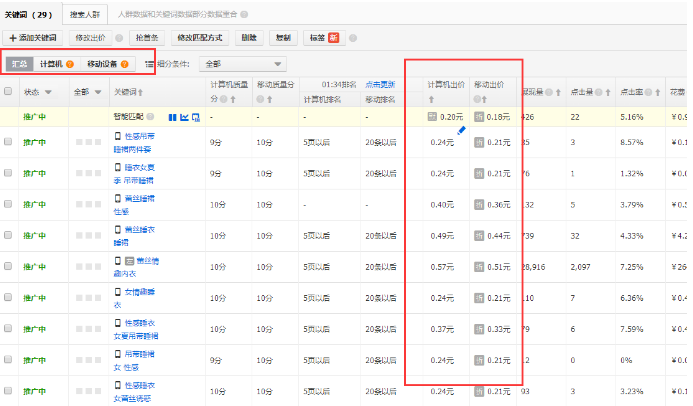Click the phone icon before 蕾丝情趣内衣 keyword

click(x=118, y=261)
